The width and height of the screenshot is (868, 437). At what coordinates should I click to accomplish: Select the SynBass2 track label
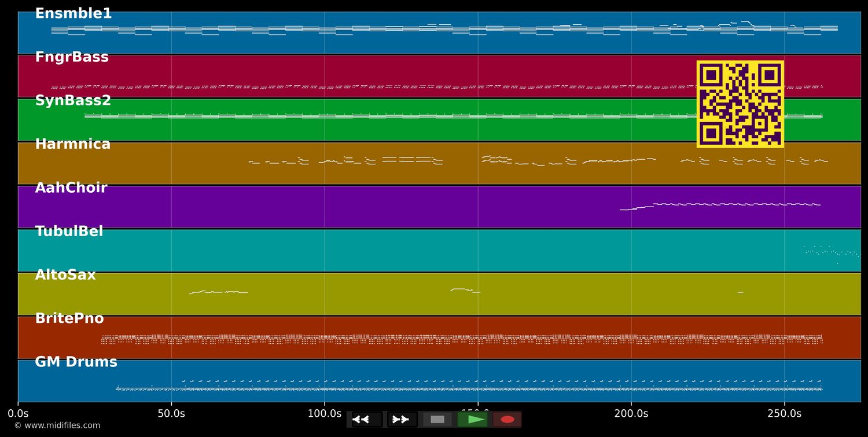pyautogui.click(x=73, y=101)
